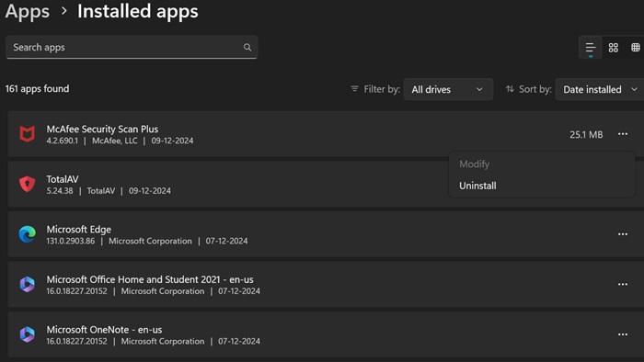Choose Modify from the context menu
This screenshot has height=362, width=644.
tap(475, 164)
